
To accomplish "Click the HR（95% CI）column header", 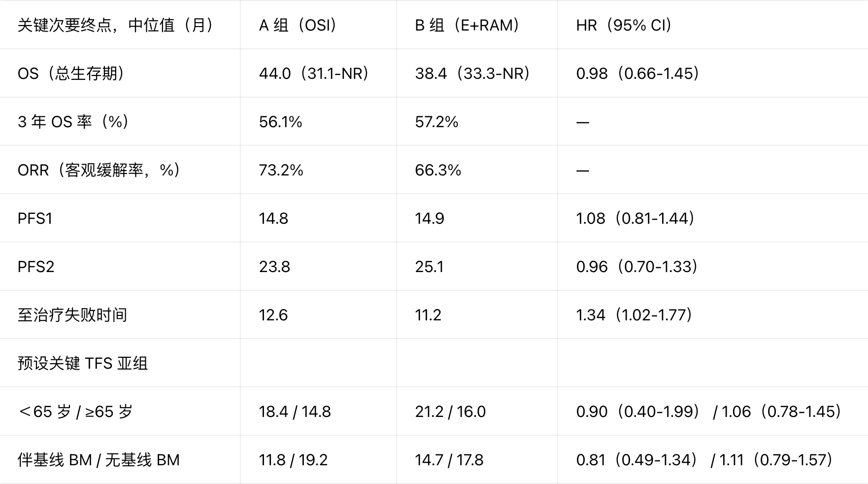I will [x=624, y=25].
